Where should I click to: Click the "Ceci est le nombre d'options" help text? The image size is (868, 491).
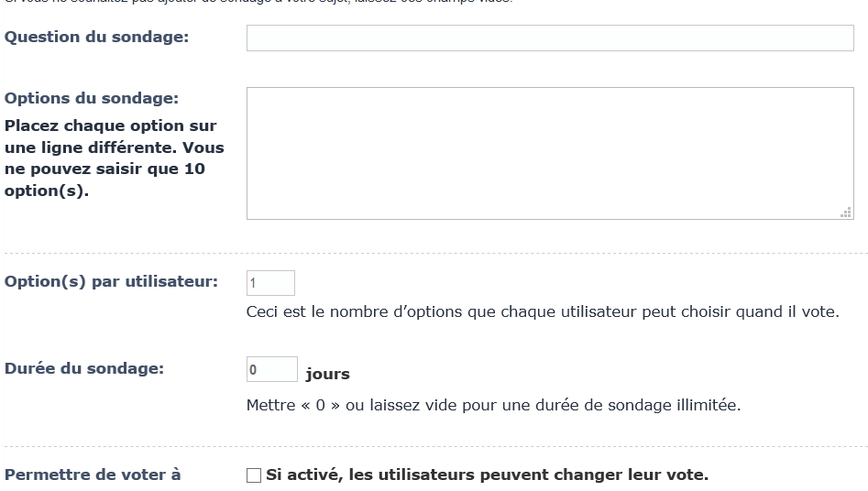click(x=543, y=312)
